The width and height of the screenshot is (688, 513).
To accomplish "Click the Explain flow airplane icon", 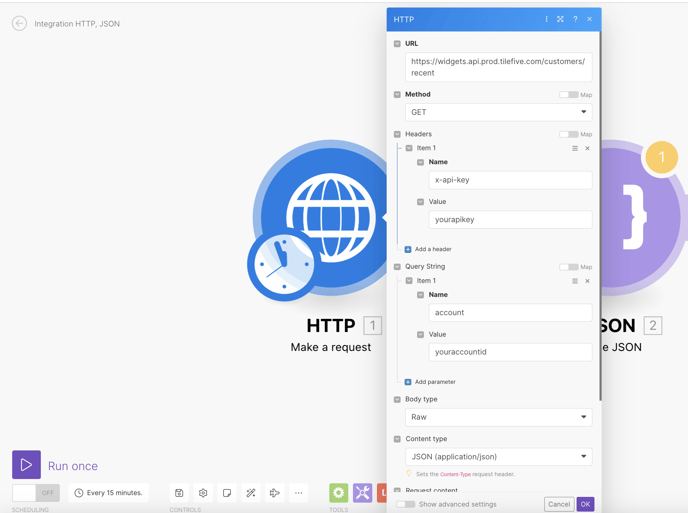I will 275,493.
